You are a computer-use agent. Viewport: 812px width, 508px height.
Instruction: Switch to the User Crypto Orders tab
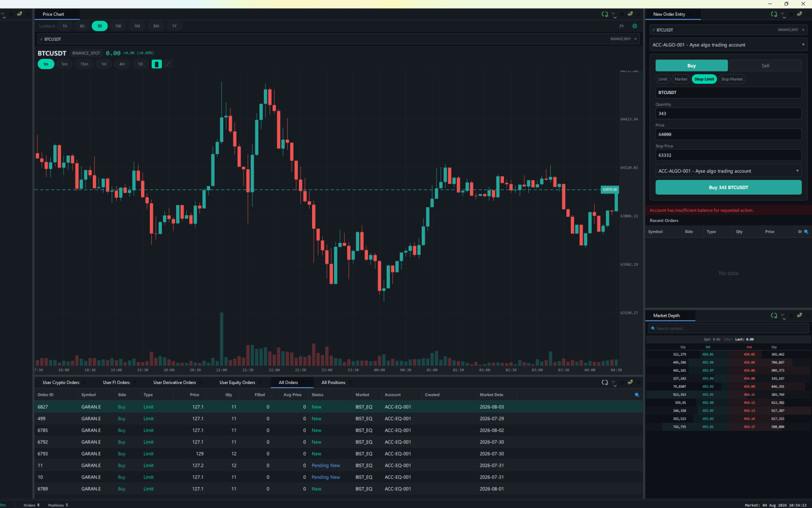(x=61, y=383)
